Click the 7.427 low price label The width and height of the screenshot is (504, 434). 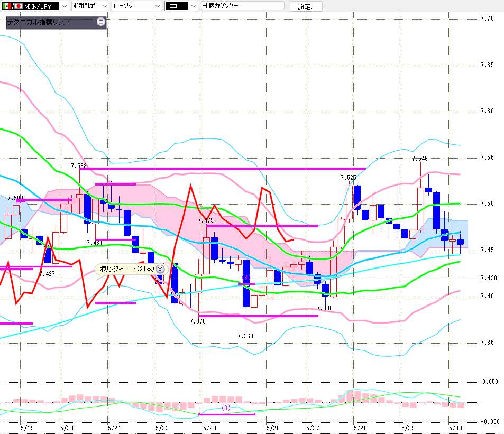point(47,274)
